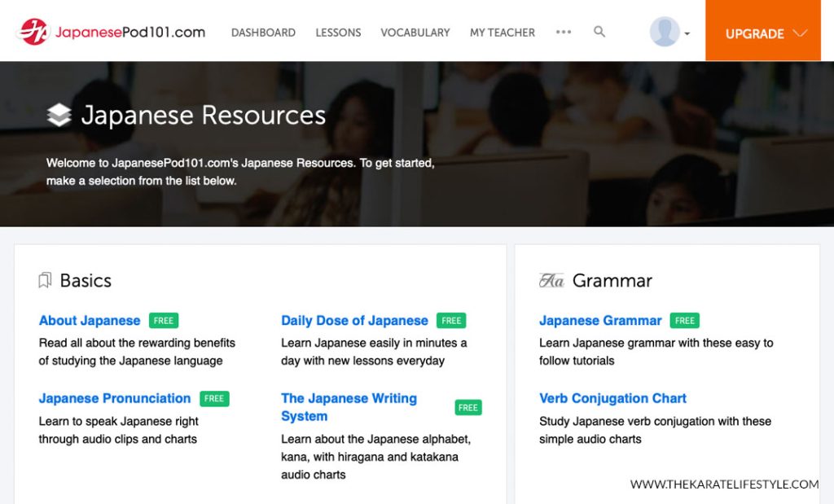Click 'Learn about the Japanese alphabet' description
Image resolution: width=834 pixels, height=504 pixels.
pyautogui.click(x=375, y=457)
